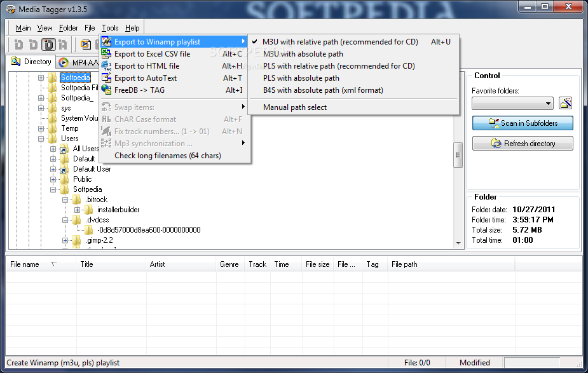The image size is (588, 373).
Task: Collapse the '.bitrock' folder node
Action: (65, 200)
